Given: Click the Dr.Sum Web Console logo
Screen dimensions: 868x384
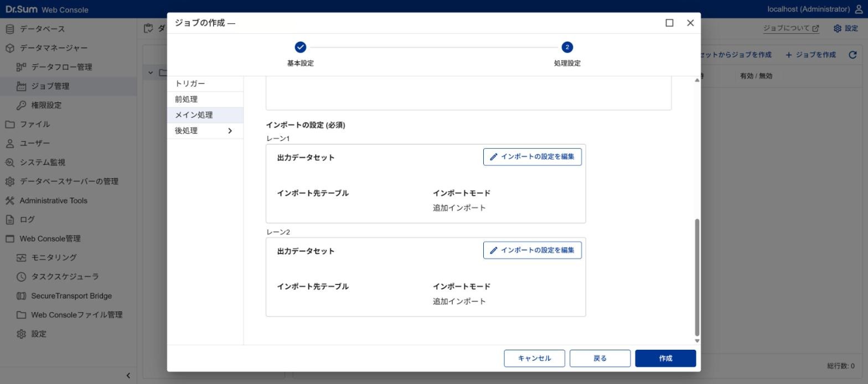Looking at the screenshot, I should coord(46,9).
